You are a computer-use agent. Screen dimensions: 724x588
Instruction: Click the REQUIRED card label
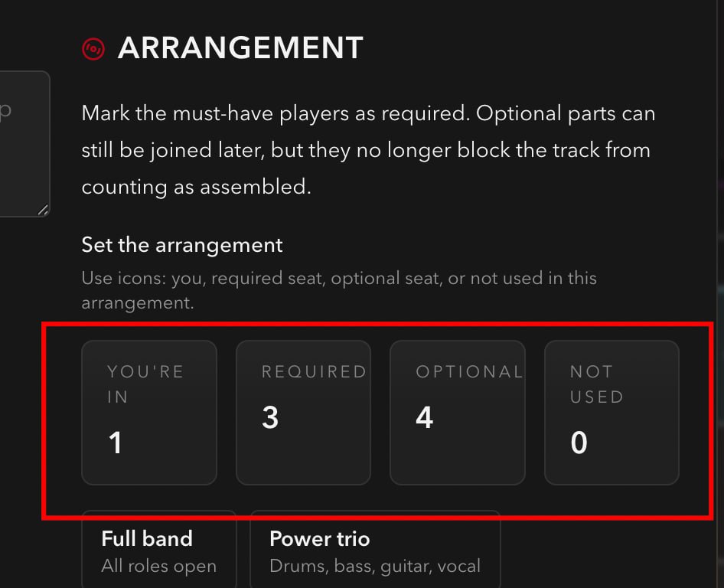pyautogui.click(x=314, y=372)
